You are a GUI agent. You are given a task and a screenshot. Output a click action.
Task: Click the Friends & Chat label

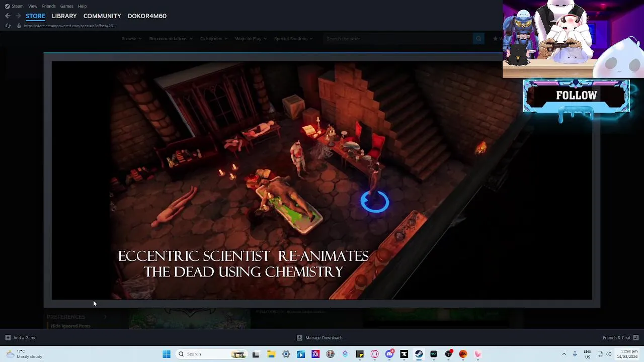pos(617,338)
